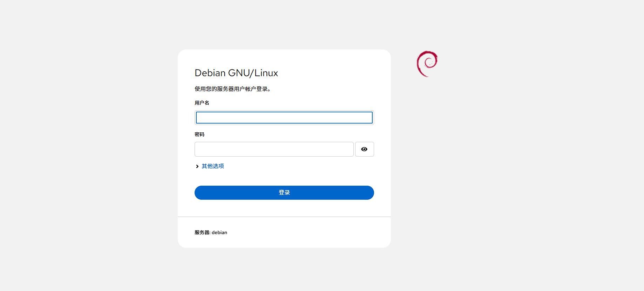644x291 pixels.
Task: Click the 服务器 label in the footer
Action: pyautogui.click(x=202, y=232)
